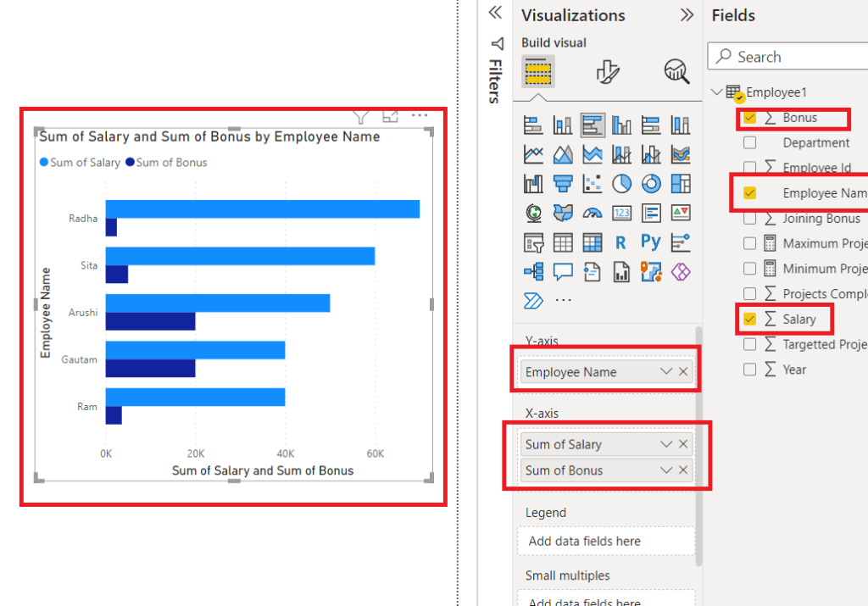Choose the Funnel chart visual

[562, 183]
